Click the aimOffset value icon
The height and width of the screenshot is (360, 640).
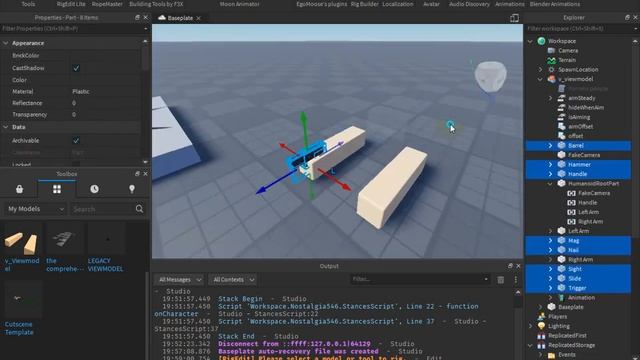tap(562, 127)
